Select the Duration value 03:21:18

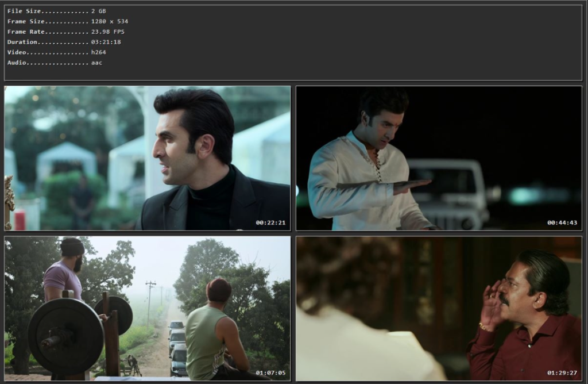[x=106, y=42]
